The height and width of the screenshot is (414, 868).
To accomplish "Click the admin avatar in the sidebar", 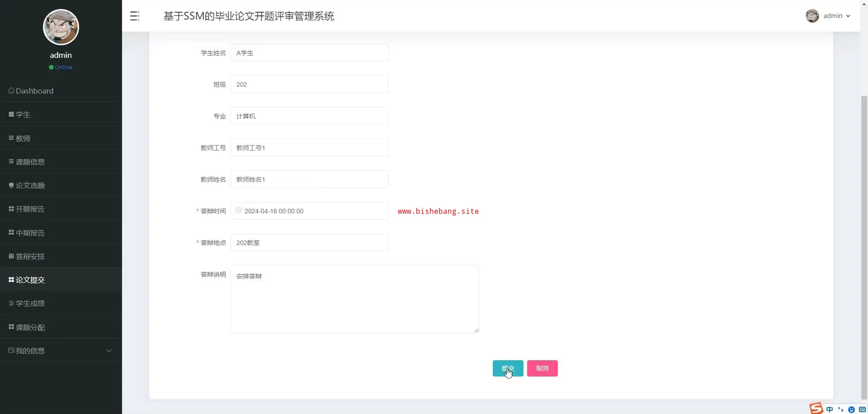I will 61,27.
